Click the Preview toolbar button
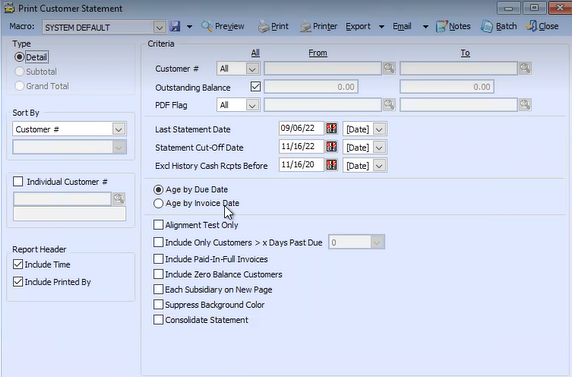 tap(223, 26)
